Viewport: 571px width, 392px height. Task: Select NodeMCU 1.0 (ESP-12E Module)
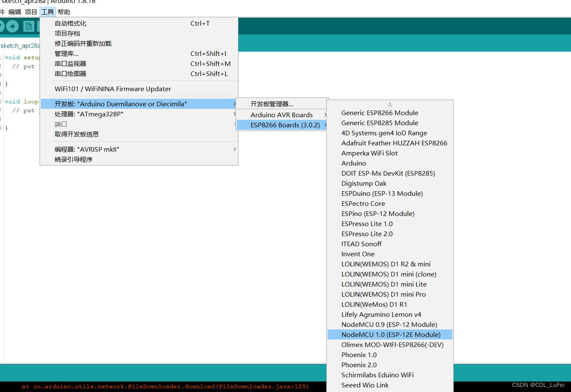click(390, 335)
